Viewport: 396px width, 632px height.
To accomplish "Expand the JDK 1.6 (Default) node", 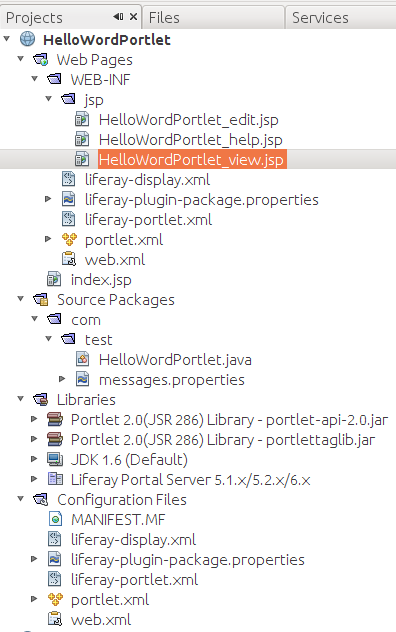I will (x=34, y=459).
